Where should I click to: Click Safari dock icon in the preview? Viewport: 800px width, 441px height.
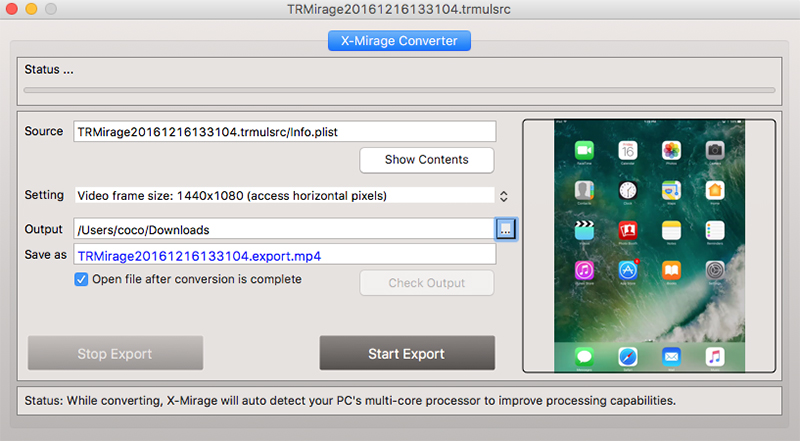[x=628, y=356]
